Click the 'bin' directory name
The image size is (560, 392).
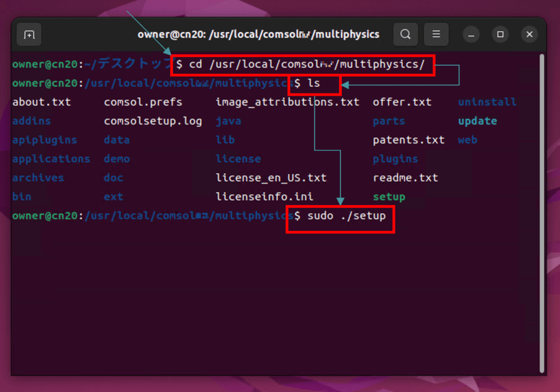pos(21,196)
